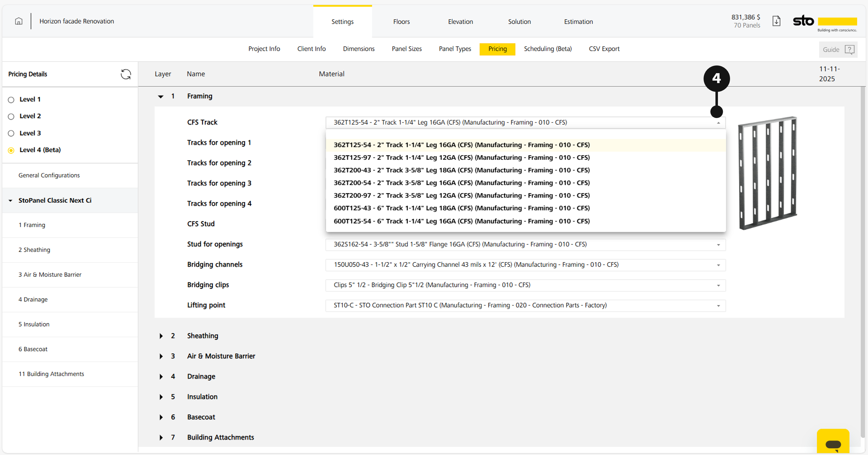
Task: Open the Lifting point dropdown
Action: coord(525,306)
